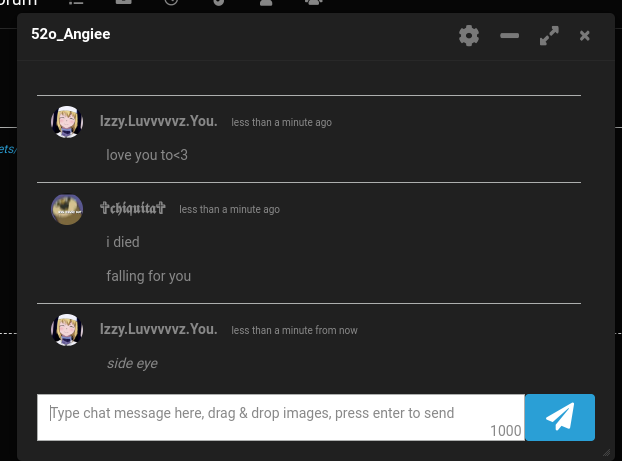Expand chat window to fullscreen
622x461 pixels.
549,36
